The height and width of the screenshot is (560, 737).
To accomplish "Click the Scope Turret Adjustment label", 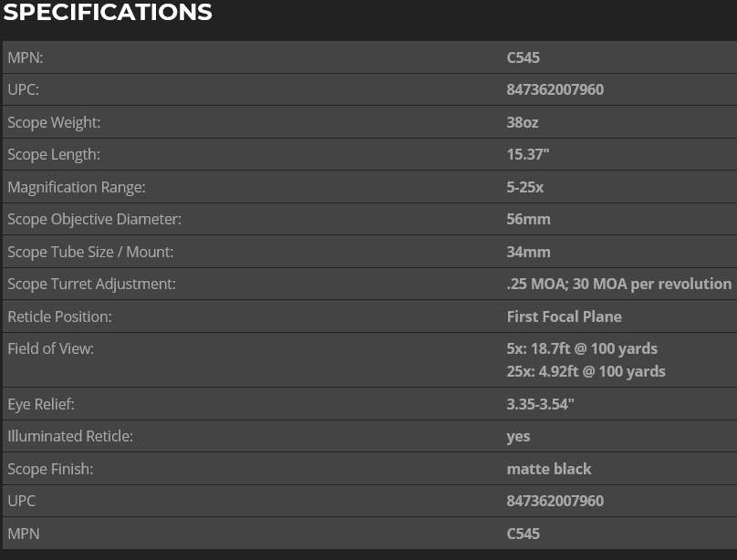I will coord(91,284).
